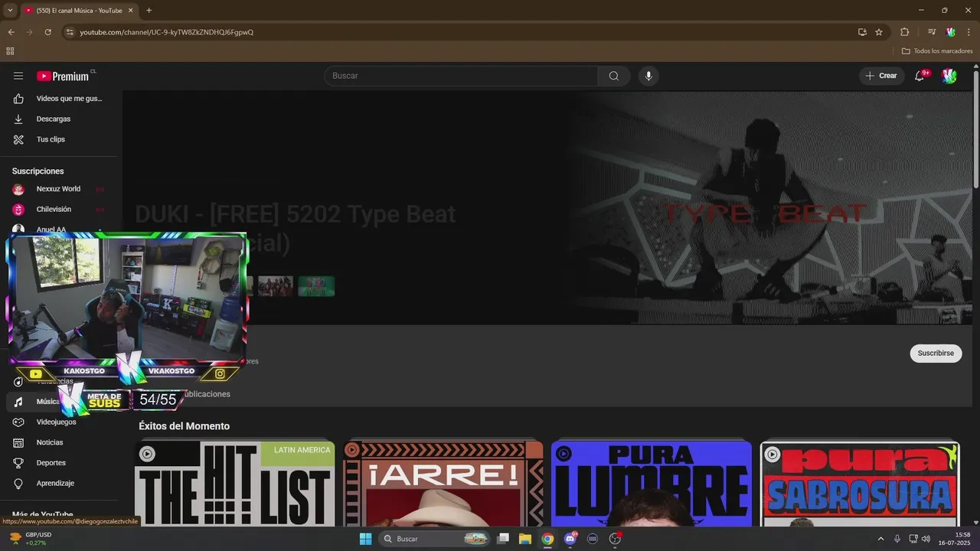This screenshot has width=980, height=551.
Task: Open File Explorer from the taskbar
Action: 525,539
